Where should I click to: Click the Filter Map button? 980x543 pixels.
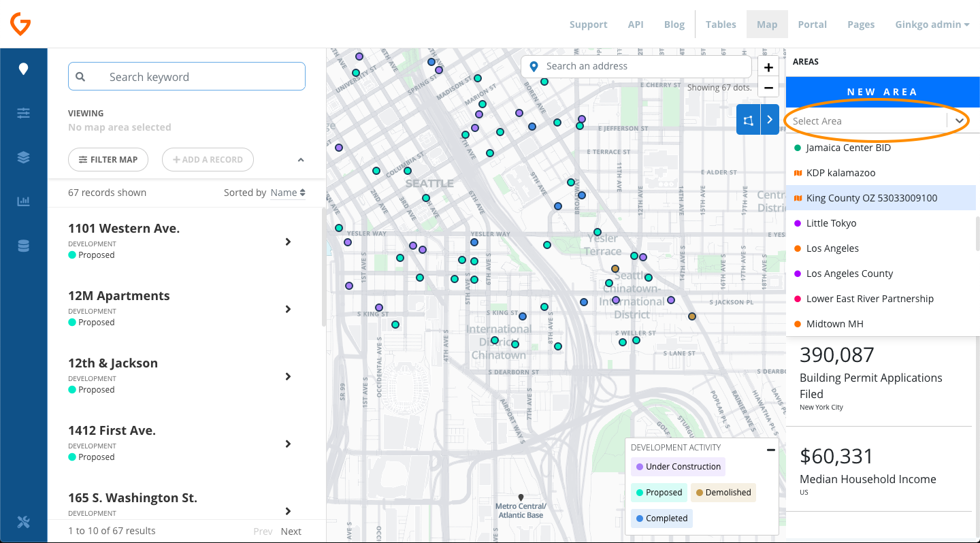[x=108, y=160]
